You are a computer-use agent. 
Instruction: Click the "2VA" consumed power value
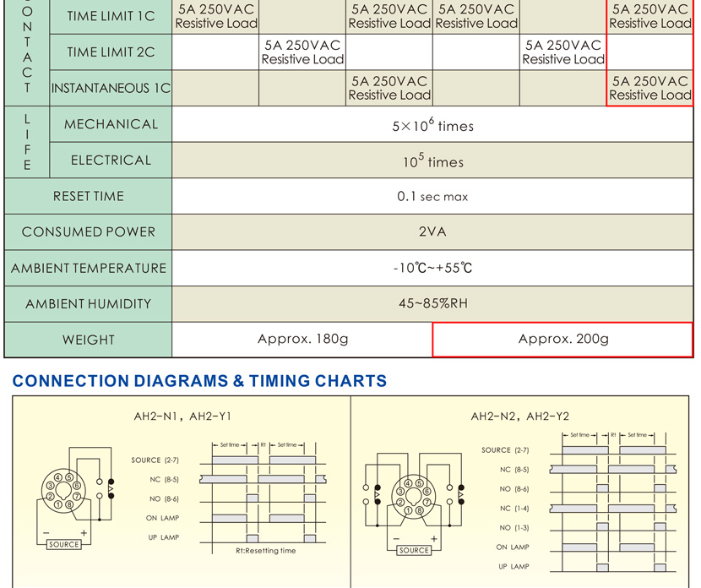click(x=432, y=231)
